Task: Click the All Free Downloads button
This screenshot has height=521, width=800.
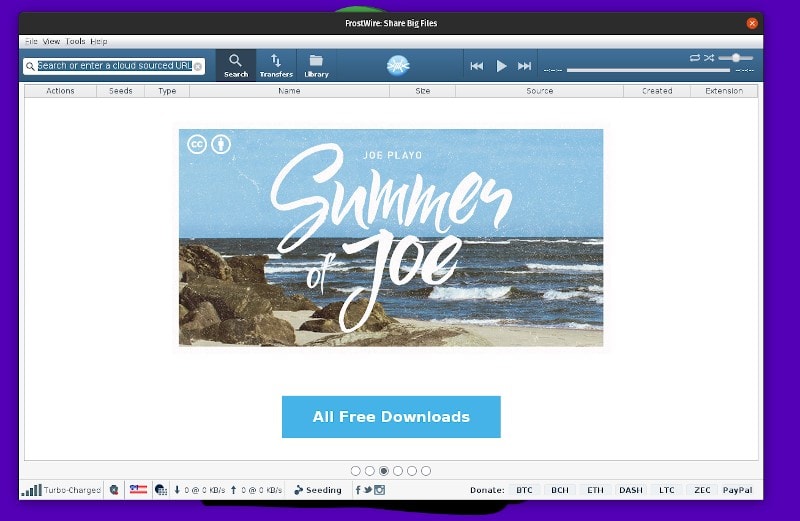Action: point(391,417)
